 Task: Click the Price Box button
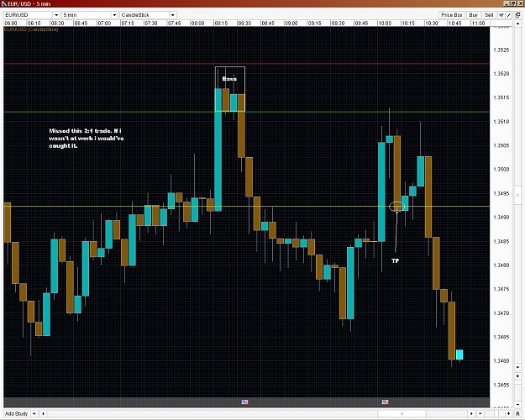point(452,15)
